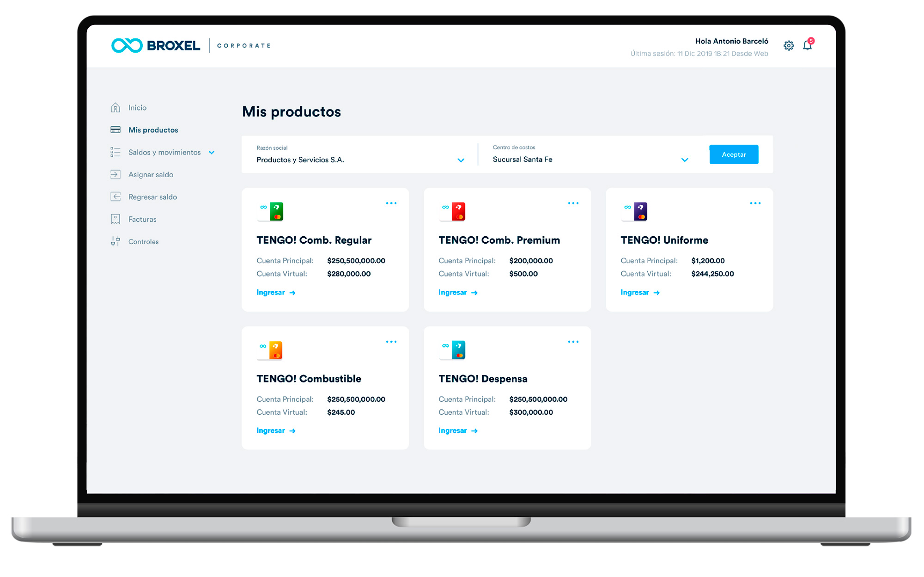924x577 pixels.
Task: Click the TENGO! Comb. Regular title
Action: tap(314, 240)
